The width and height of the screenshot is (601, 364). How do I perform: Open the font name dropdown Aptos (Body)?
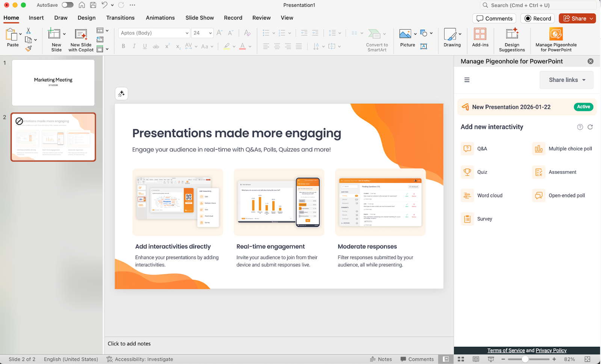pos(154,33)
